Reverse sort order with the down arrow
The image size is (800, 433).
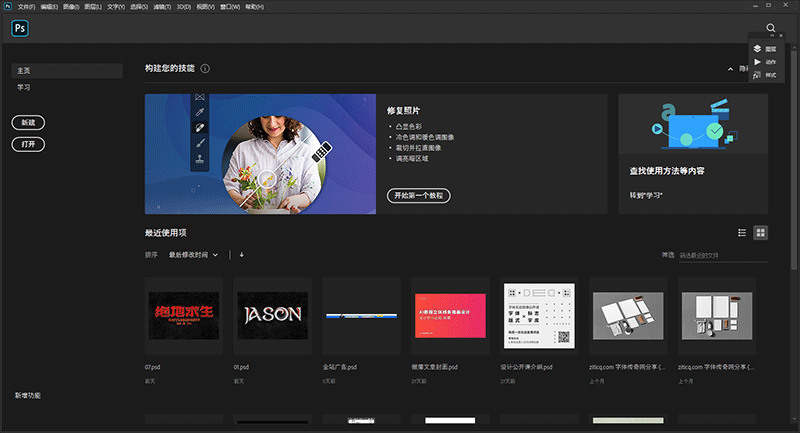[x=242, y=254]
